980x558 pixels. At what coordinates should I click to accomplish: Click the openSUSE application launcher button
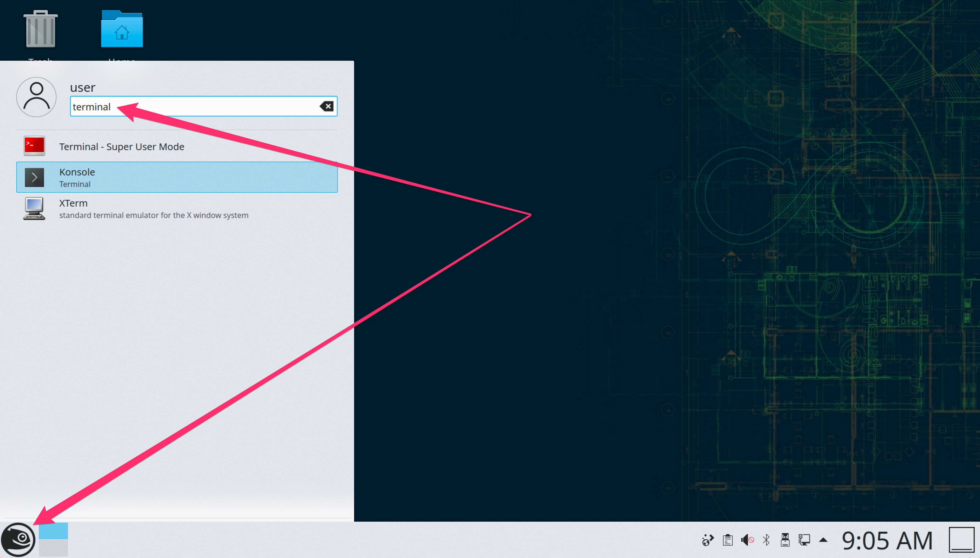tap(18, 540)
